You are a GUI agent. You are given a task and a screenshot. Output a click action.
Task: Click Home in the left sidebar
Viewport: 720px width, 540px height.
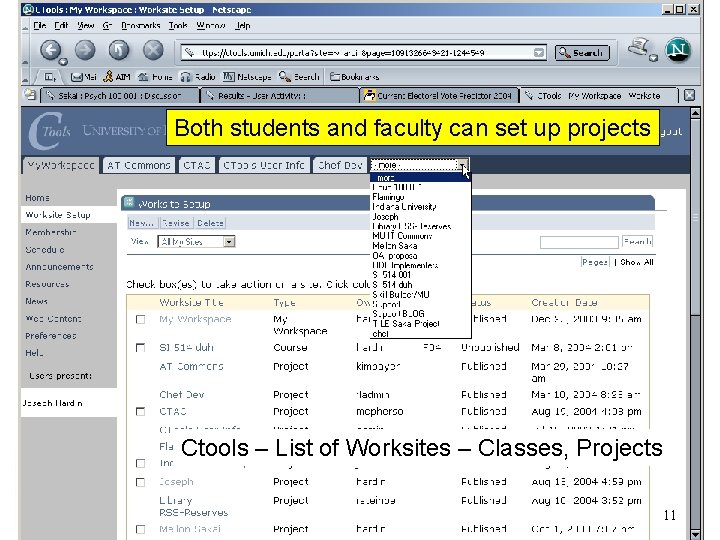click(37, 198)
